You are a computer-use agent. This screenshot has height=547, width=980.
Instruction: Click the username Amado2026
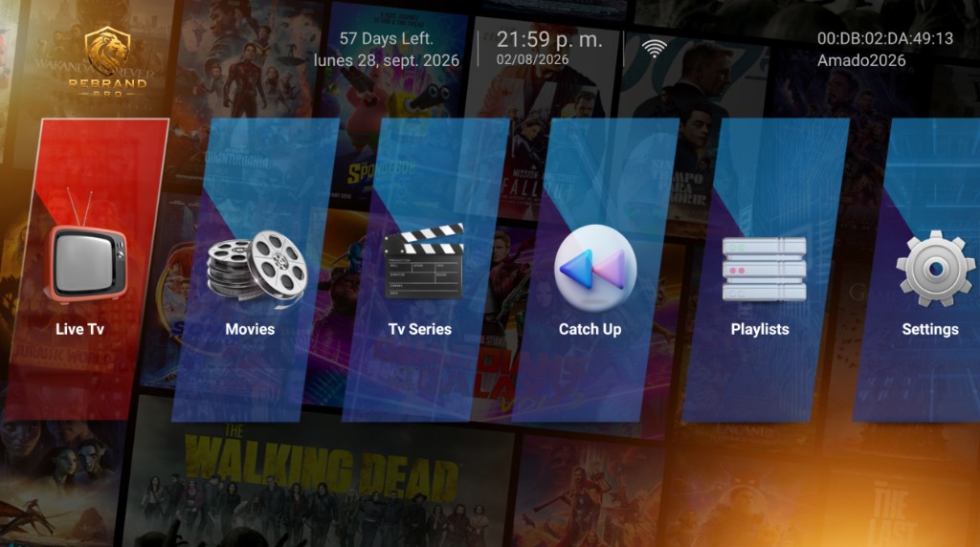pyautogui.click(x=861, y=60)
